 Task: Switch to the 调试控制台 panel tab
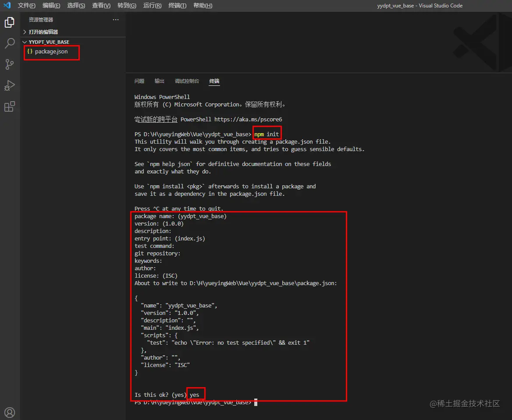point(187,81)
